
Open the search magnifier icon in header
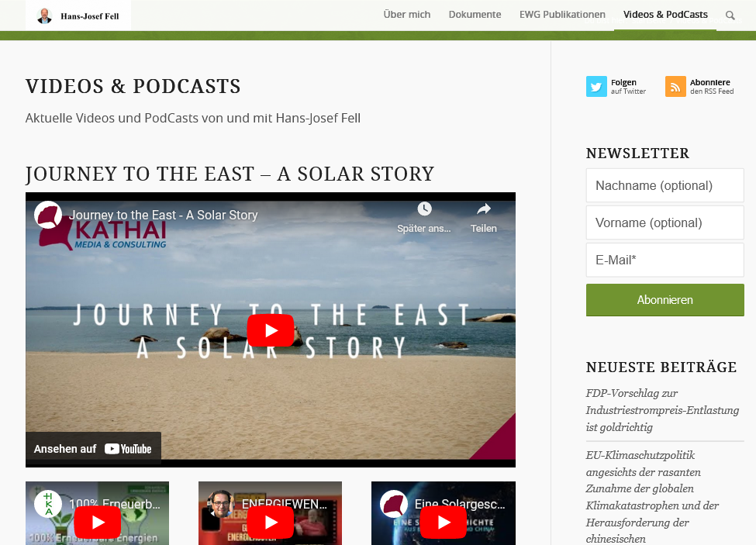pyautogui.click(x=730, y=16)
